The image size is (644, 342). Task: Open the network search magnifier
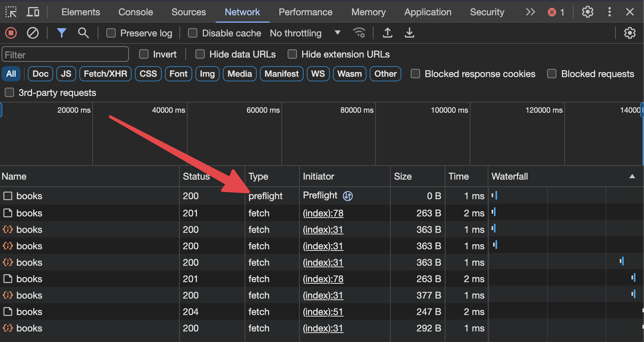(x=83, y=33)
